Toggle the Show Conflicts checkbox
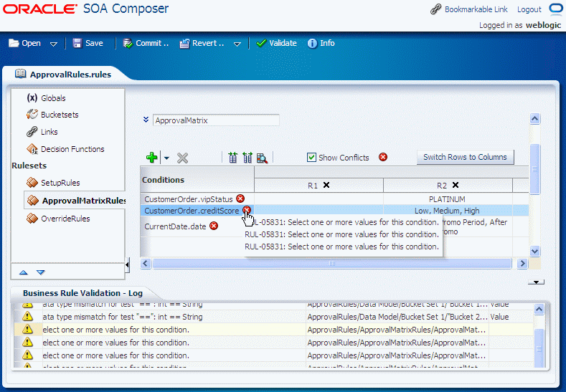This screenshot has width=566, height=392. click(x=311, y=157)
